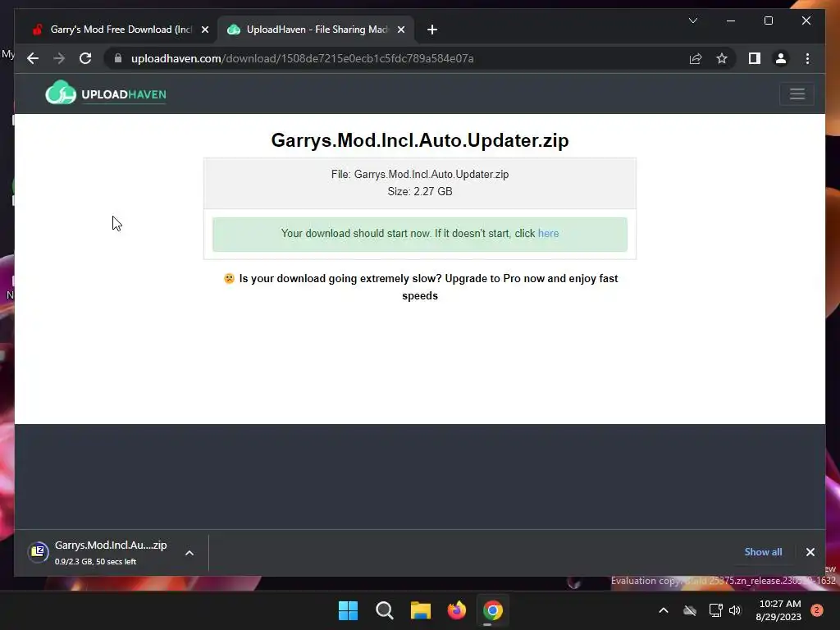Viewport: 840px width, 630px height.
Task: Open notification badge showing 2
Action: pyautogui.click(x=816, y=610)
